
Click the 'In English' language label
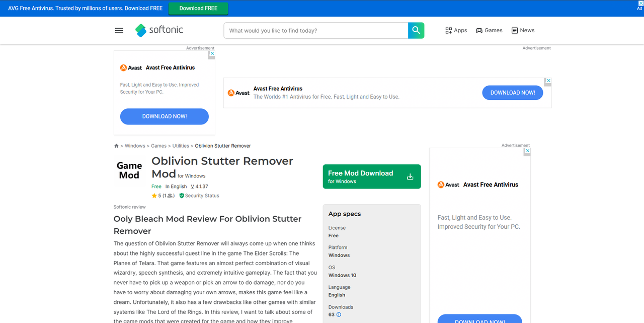click(x=176, y=186)
